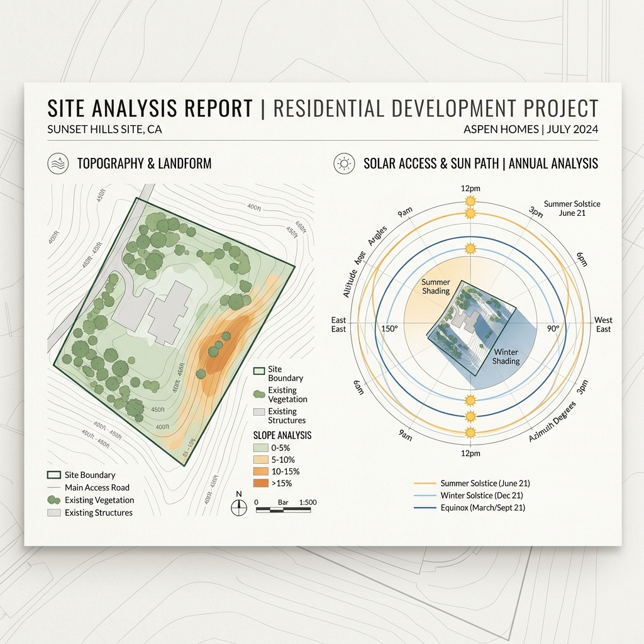Viewport: 644px width, 644px height.
Task: Click the Altitude Angles curved label
Action: [364, 262]
